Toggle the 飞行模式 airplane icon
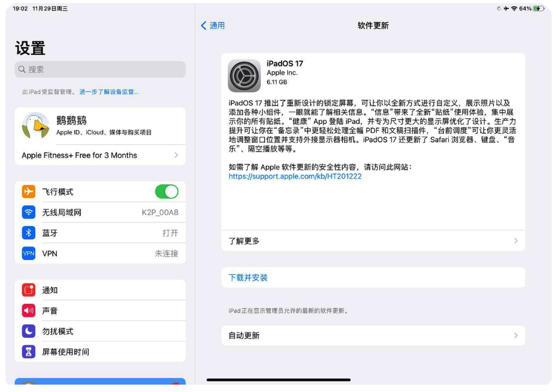556x392 pixels. pyautogui.click(x=28, y=191)
